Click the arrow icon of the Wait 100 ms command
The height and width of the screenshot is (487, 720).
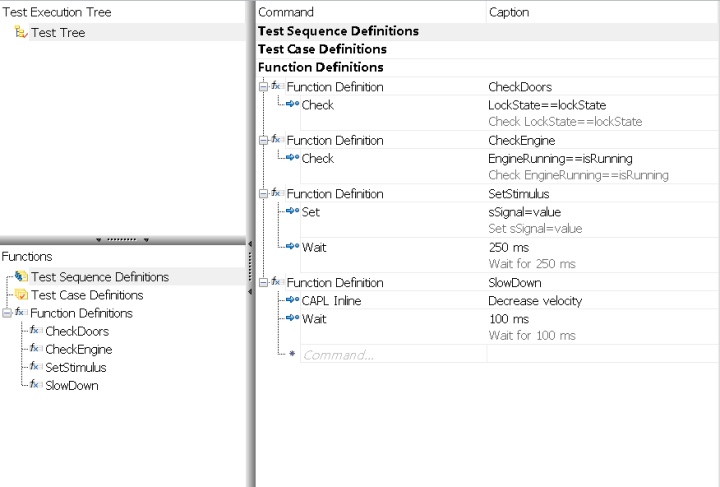click(x=292, y=318)
